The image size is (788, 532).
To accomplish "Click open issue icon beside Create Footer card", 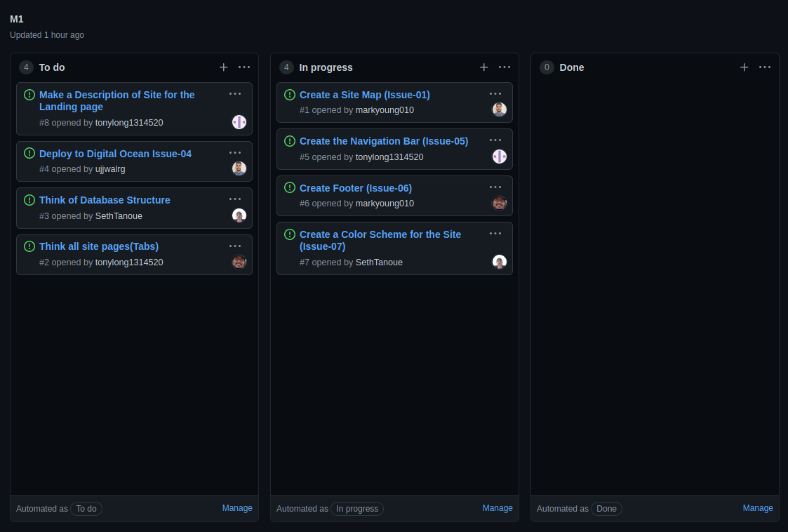I will tap(290, 187).
